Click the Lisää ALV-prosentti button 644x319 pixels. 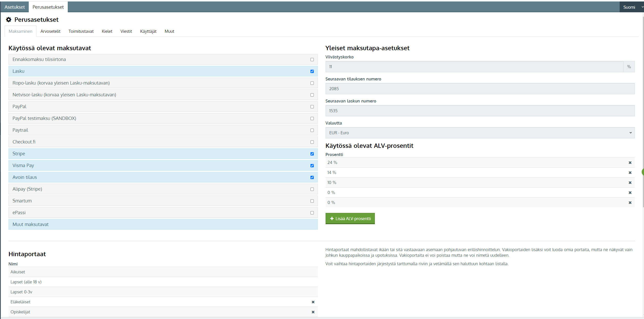[350, 219]
